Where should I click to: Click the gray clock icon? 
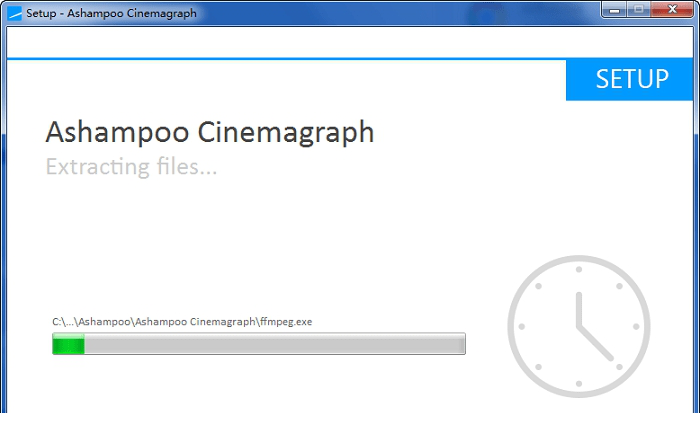tap(579, 326)
